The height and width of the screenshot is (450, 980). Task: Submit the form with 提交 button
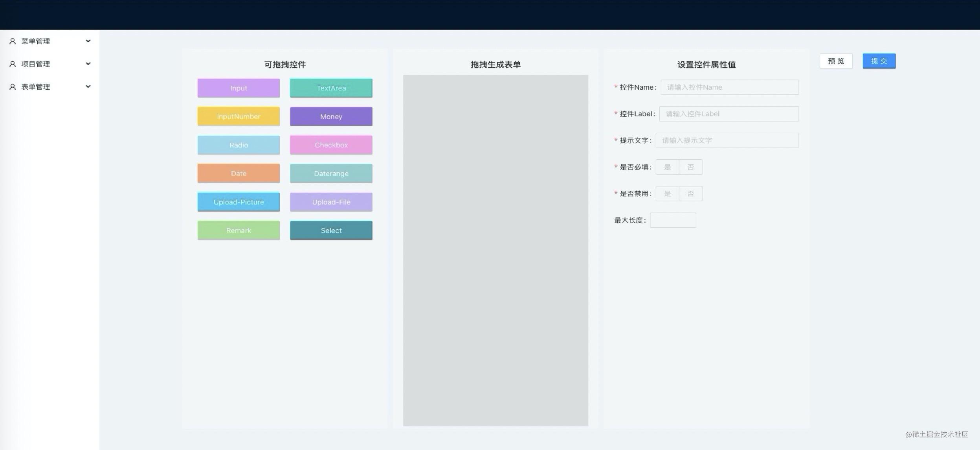pos(879,61)
